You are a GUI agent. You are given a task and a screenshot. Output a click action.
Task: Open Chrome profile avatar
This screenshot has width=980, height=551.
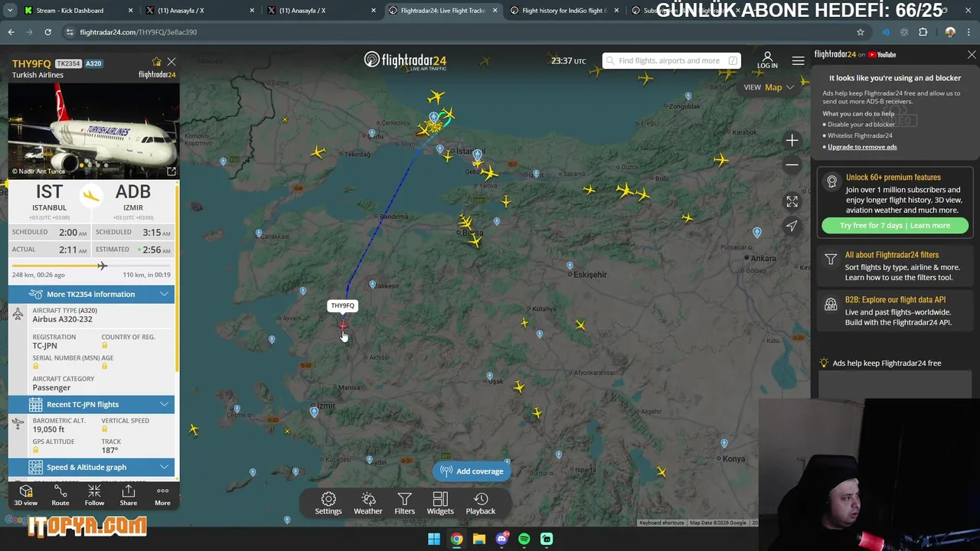tap(950, 32)
